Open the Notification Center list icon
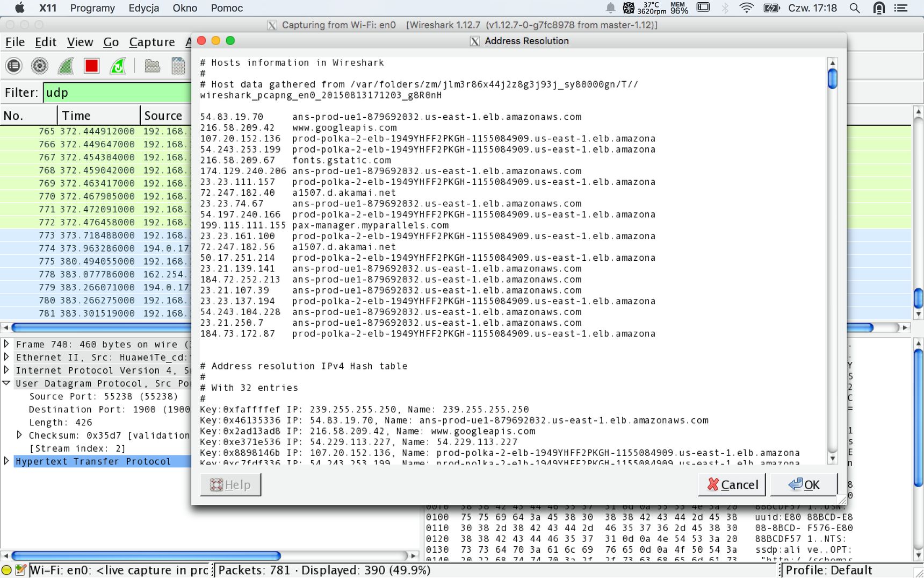924x578 pixels. pos(900,8)
